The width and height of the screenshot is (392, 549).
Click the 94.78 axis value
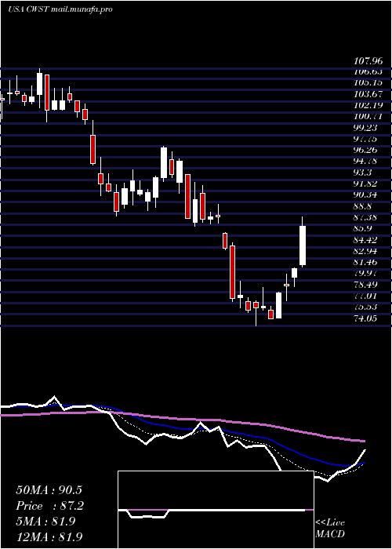pyautogui.click(x=365, y=162)
